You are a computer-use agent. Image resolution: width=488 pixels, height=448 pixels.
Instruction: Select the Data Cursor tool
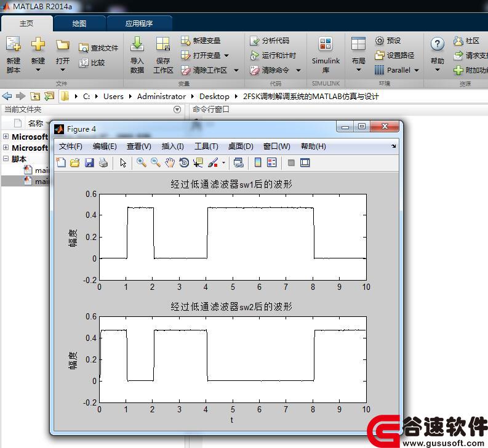(198, 162)
